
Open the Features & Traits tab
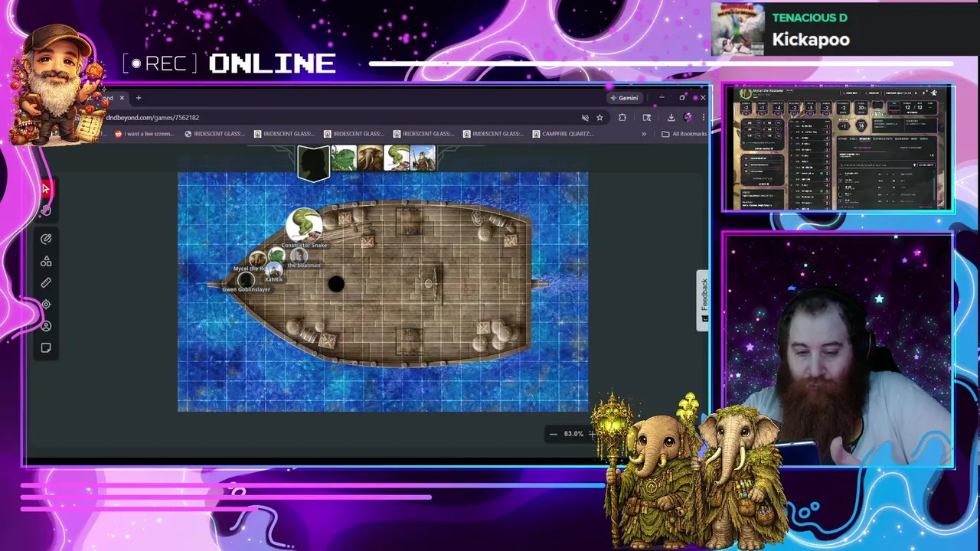point(883,139)
